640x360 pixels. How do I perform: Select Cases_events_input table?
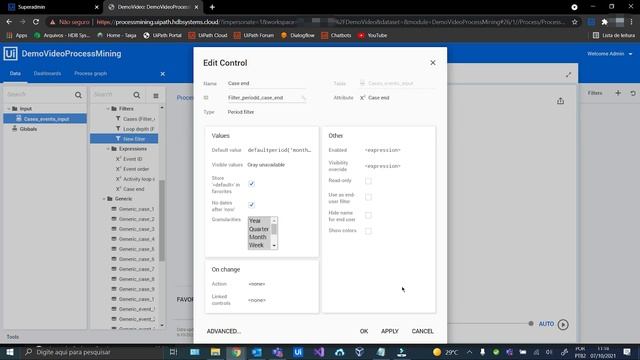click(45, 119)
